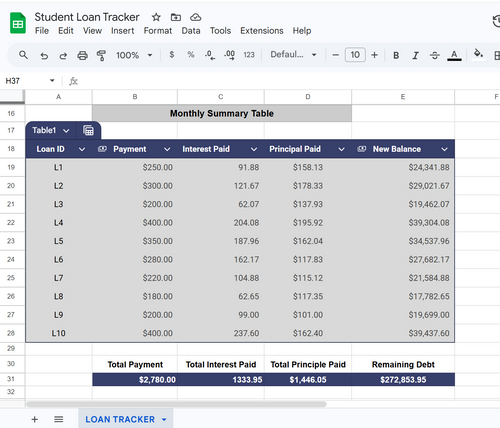Screen dimensions: 500x428
Task: Undo the last action
Action: pos(44,55)
